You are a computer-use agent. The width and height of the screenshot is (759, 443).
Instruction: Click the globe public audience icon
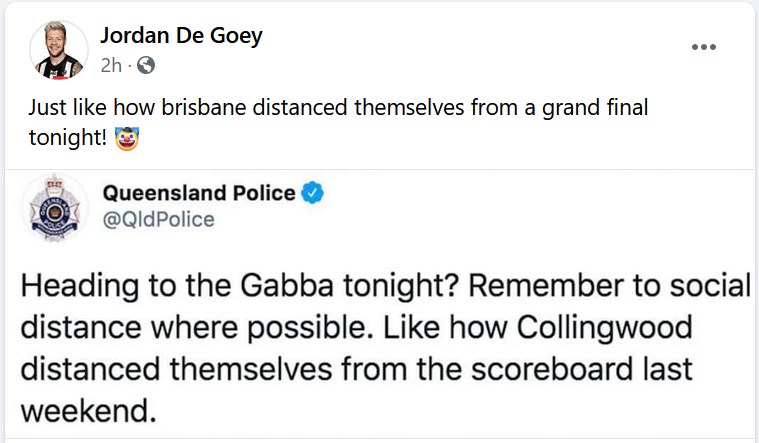pyautogui.click(x=146, y=66)
